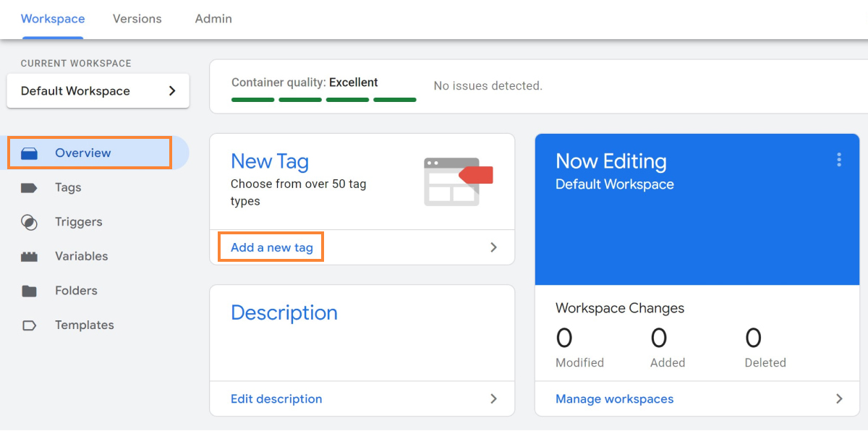868x431 pixels.
Task: Switch to the Versions tab
Action: click(137, 19)
